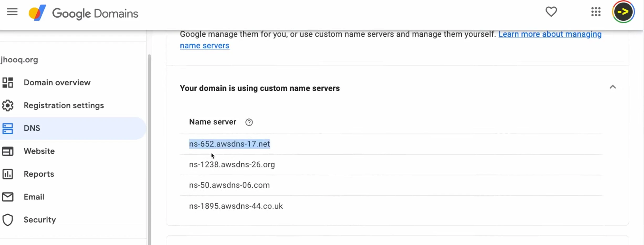This screenshot has height=245, width=644.
Task: Open the Google apps grid
Action: 596,12
